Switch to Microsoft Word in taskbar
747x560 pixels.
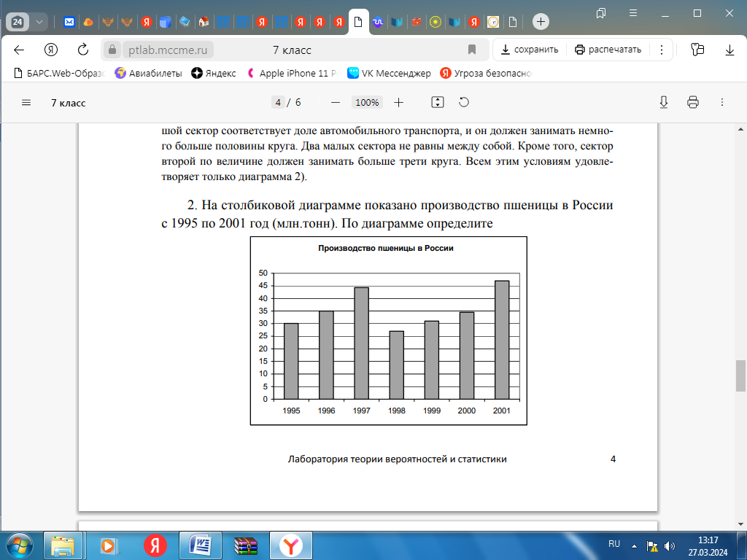[200, 545]
